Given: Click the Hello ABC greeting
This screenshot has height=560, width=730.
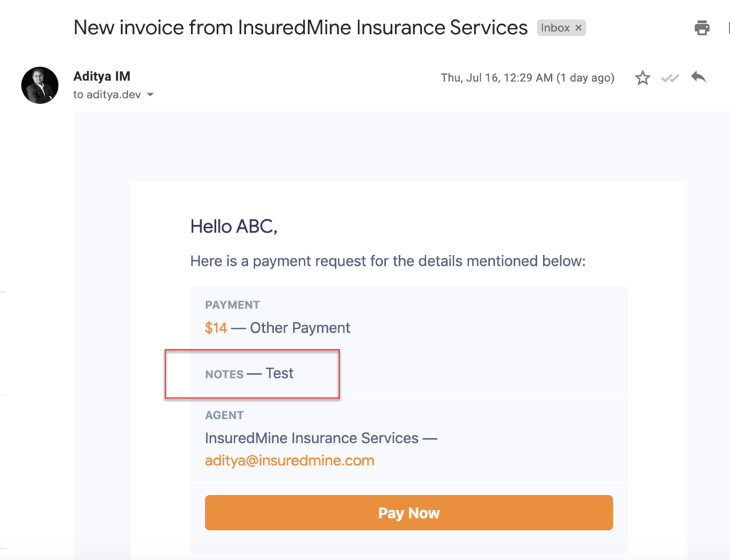Looking at the screenshot, I should pyautogui.click(x=233, y=227).
